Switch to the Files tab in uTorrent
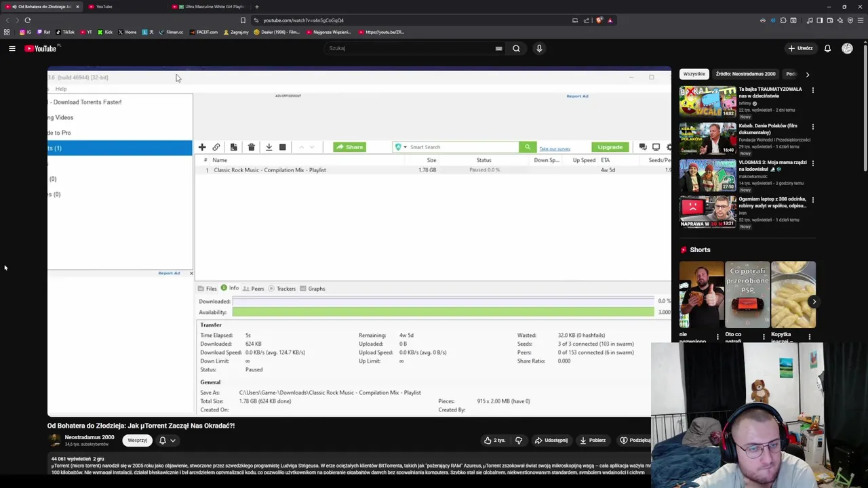 coord(208,289)
